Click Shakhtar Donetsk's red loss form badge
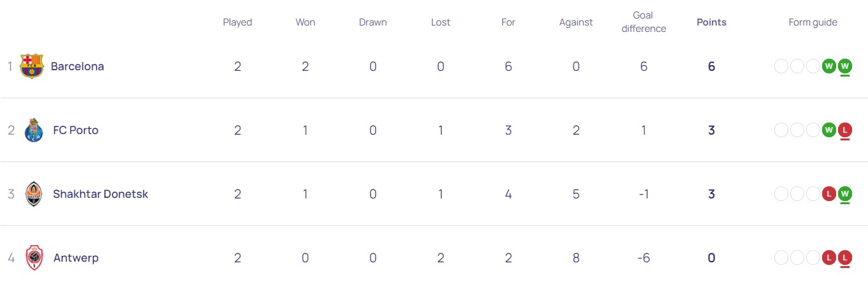Image resolution: width=868 pixels, height=284 pixels. 829,193
